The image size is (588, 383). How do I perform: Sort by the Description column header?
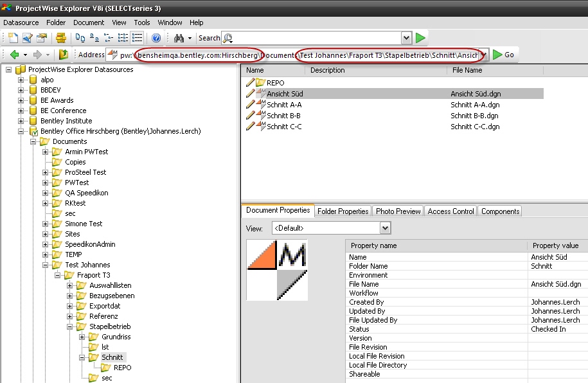(376, 70)
